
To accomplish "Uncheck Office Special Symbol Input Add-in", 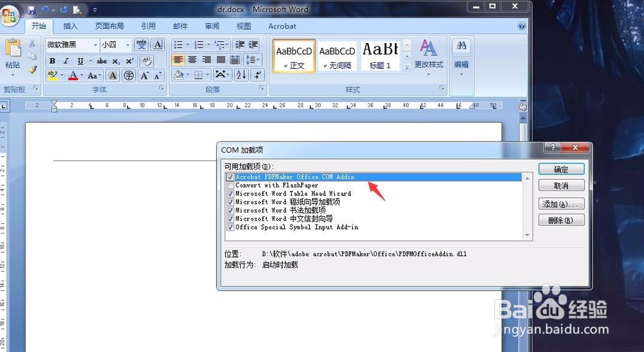I will tap(231, 227).
